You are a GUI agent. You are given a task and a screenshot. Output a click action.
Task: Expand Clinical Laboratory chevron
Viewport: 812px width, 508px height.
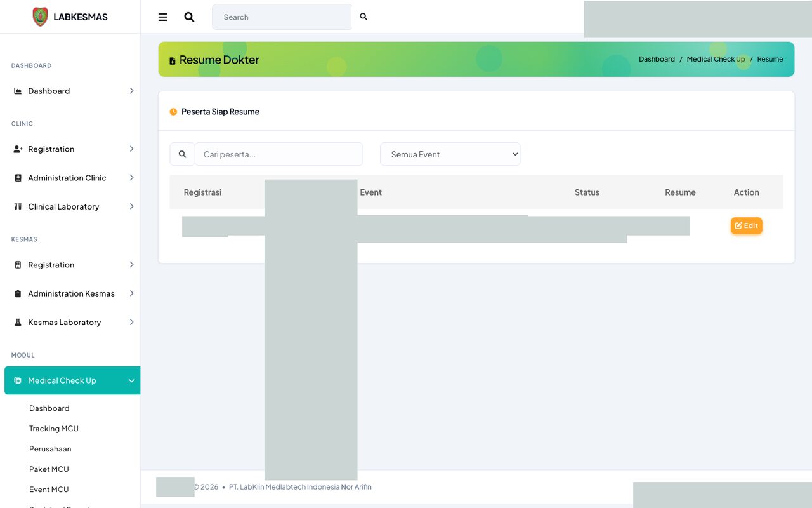click(131, 206)
